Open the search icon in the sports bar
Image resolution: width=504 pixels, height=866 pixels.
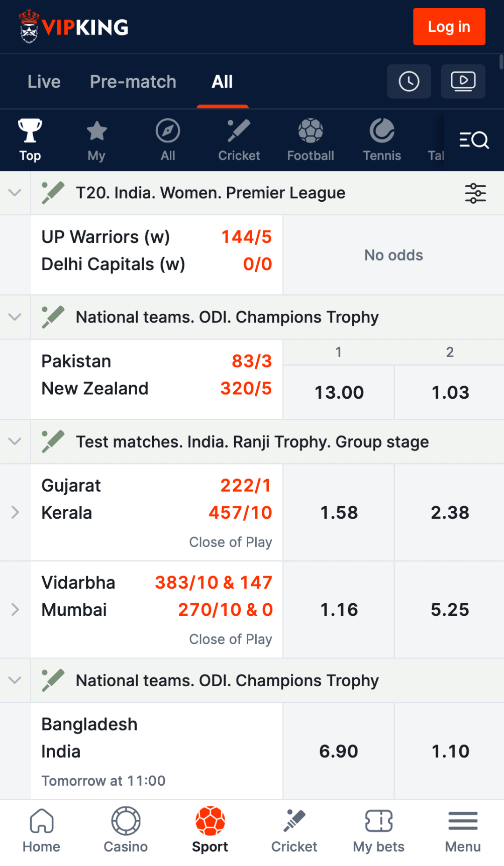(x=475, y=140)
